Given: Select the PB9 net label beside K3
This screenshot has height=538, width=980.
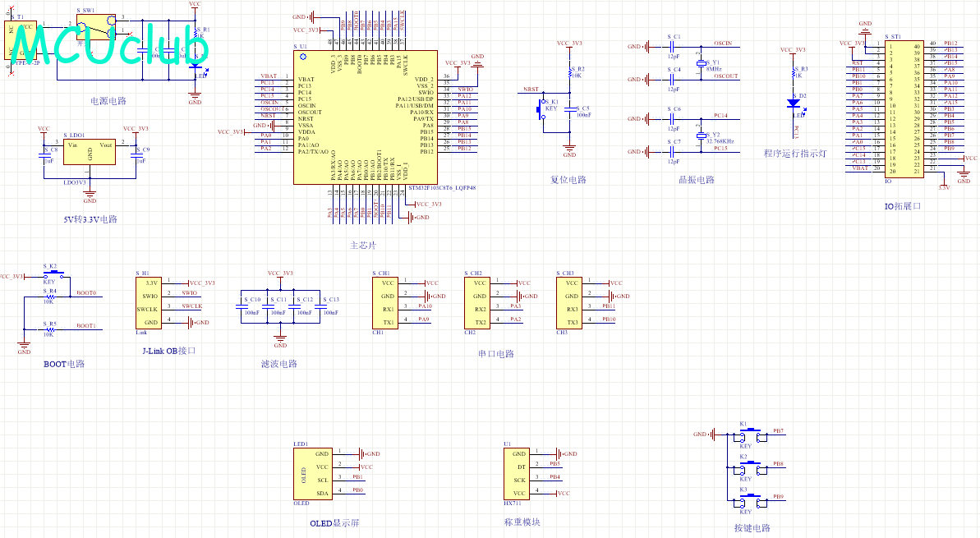Looking at the screenshot, I should [778, 497].
